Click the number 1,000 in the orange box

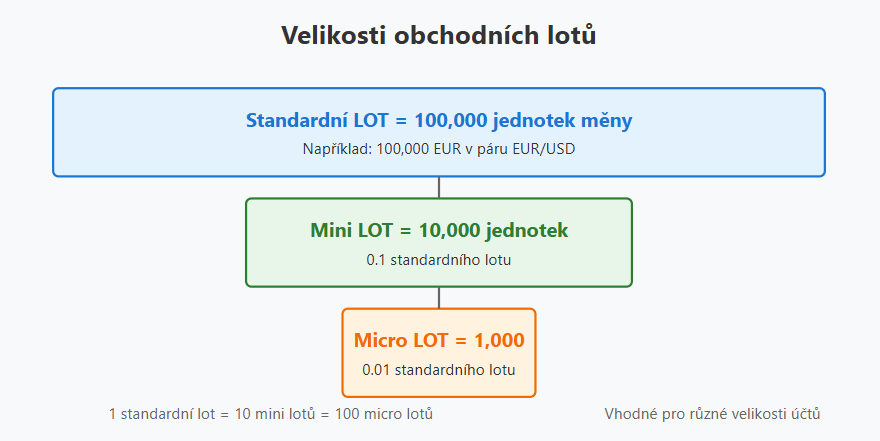pyautogui.click(x=499, y=341)
